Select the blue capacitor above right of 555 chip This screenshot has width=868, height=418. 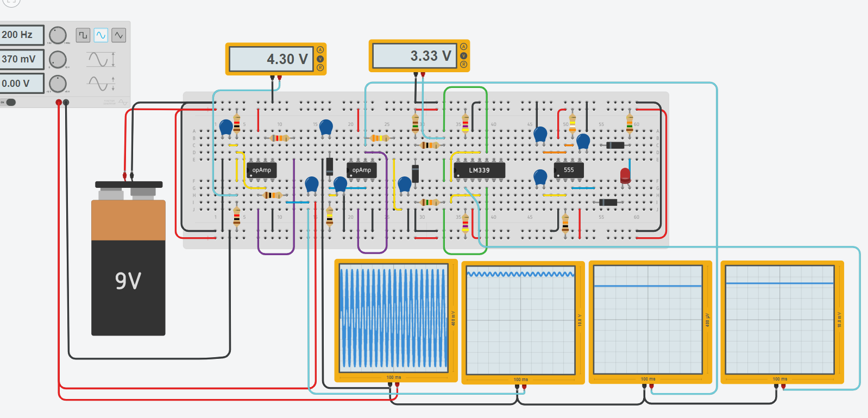click(583, 142)
